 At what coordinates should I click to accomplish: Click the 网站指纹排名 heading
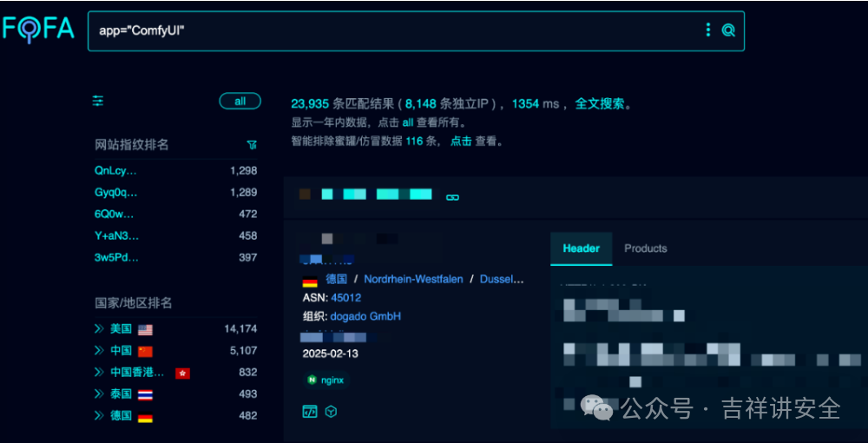pyautogui.click(x=132, y=145)
